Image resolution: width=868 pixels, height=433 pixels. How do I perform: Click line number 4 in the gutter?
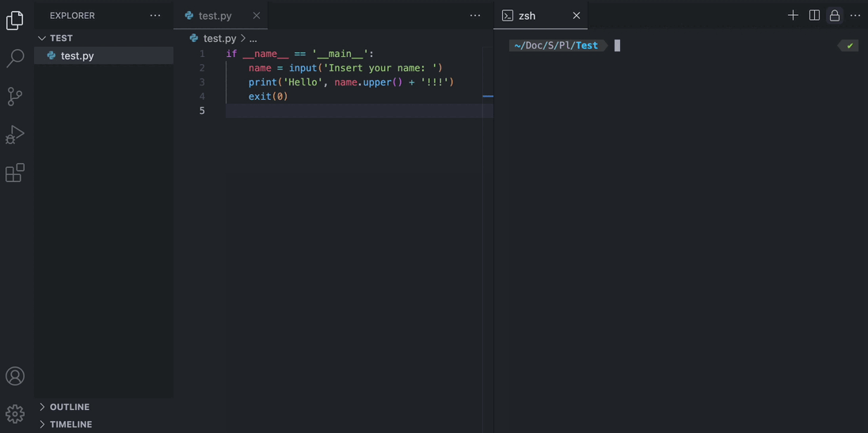(x=202, y=97)
